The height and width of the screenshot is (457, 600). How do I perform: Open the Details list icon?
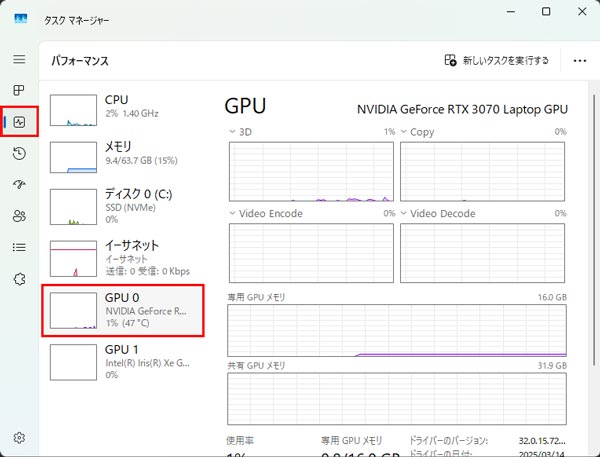pyautogui.click(x=19, y=247)
